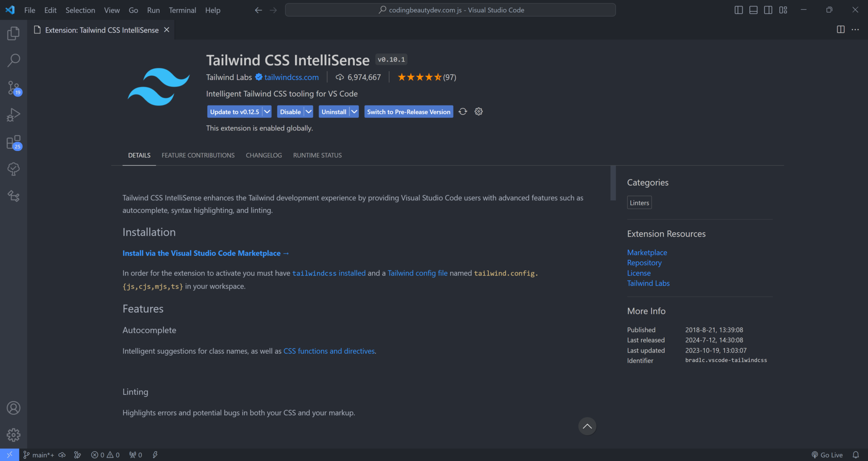Click the five-star rating (97)

coord(427,77)
